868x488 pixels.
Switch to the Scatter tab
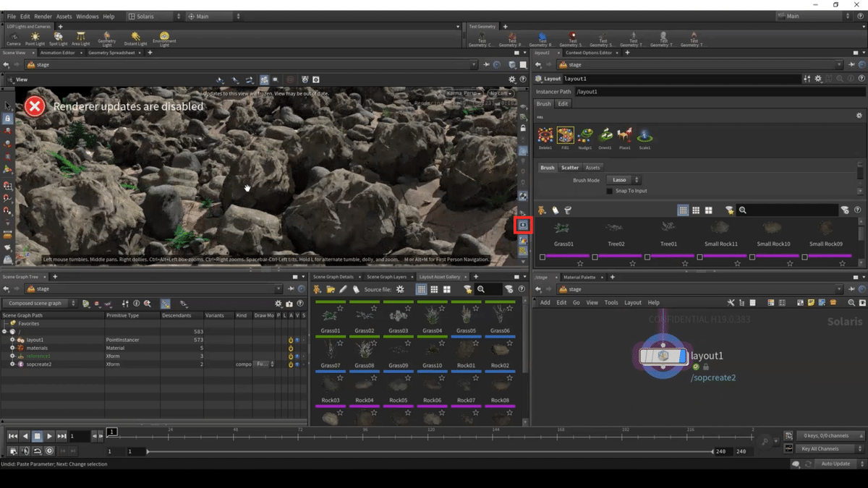pyautogui.click(x=570, y=168)
